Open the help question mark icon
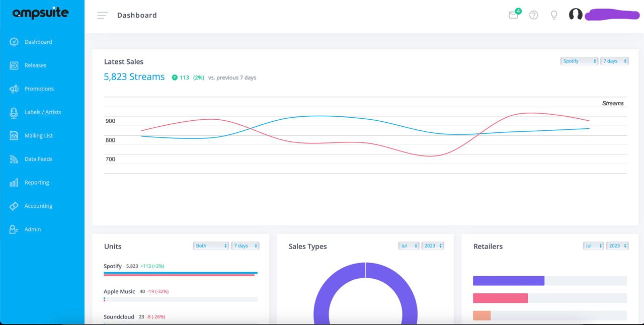Image resolution: width=644 pixels, height=325 pixels. coord(534,15)
